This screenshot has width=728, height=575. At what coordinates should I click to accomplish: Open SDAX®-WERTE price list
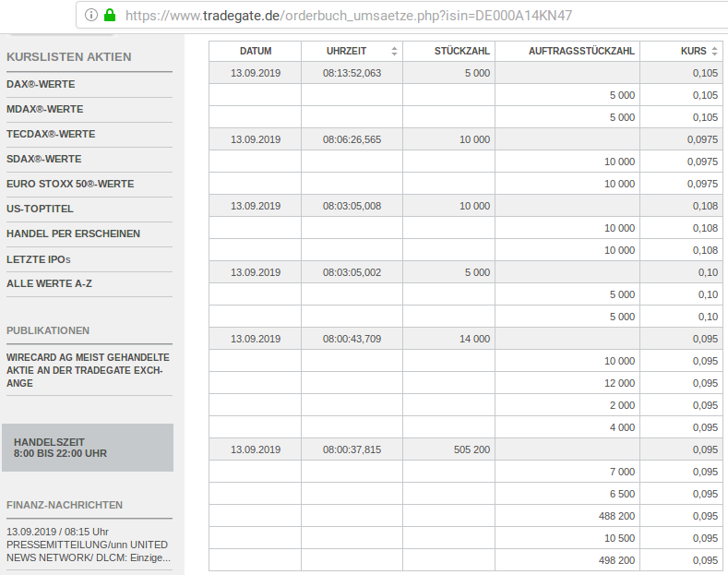44,159
